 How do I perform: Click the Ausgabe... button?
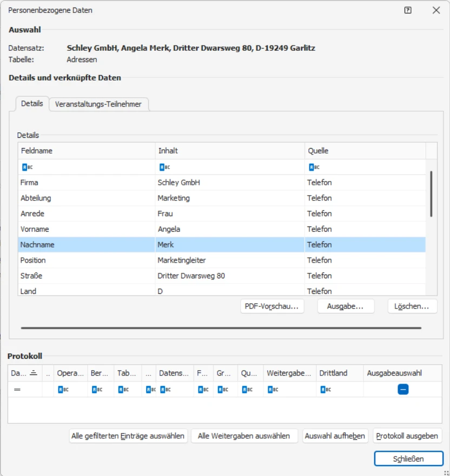coord(346,306)
